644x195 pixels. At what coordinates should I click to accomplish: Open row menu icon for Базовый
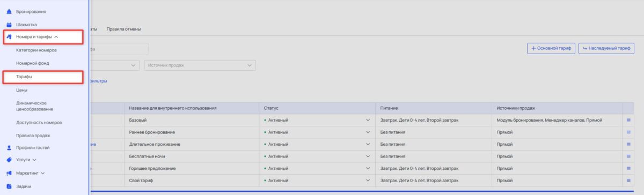628,120
